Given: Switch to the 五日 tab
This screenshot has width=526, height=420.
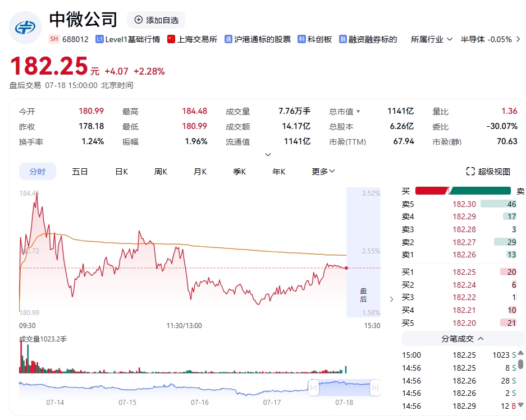Looking at the screenshot, I should click(80, 172).
